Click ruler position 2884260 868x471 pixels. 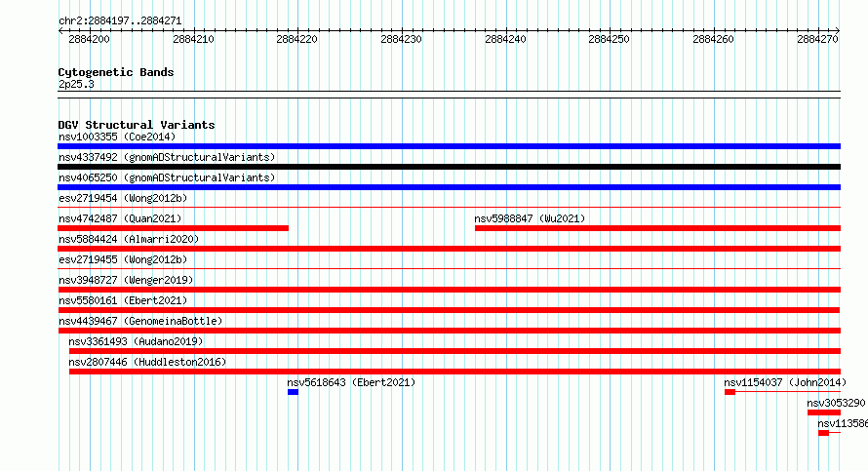click(x=713, y=39)
